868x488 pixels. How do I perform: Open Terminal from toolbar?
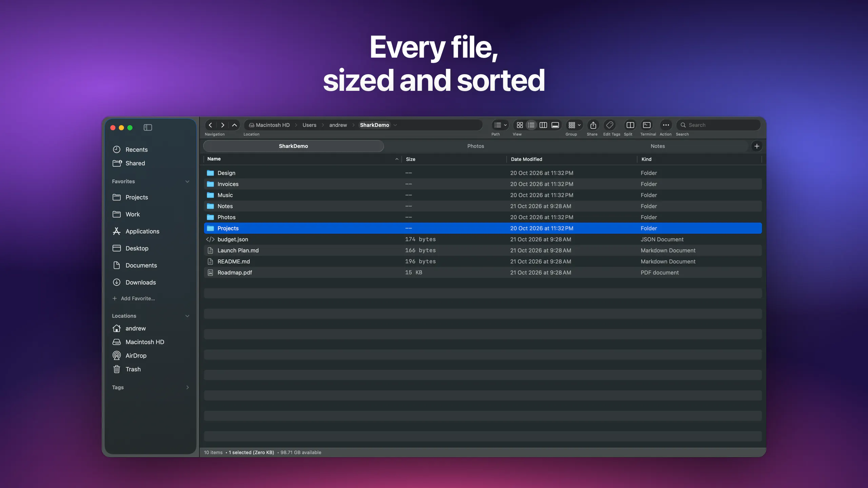[647, 125]
